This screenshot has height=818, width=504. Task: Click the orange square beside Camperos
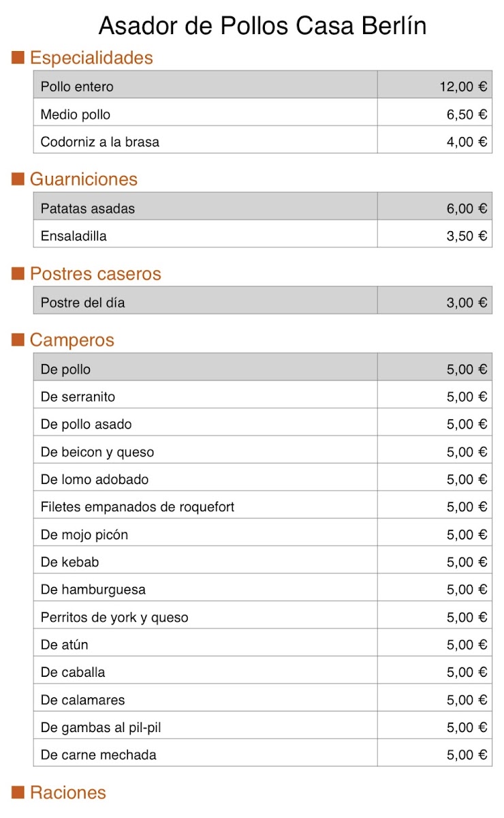tap(18, 340)
